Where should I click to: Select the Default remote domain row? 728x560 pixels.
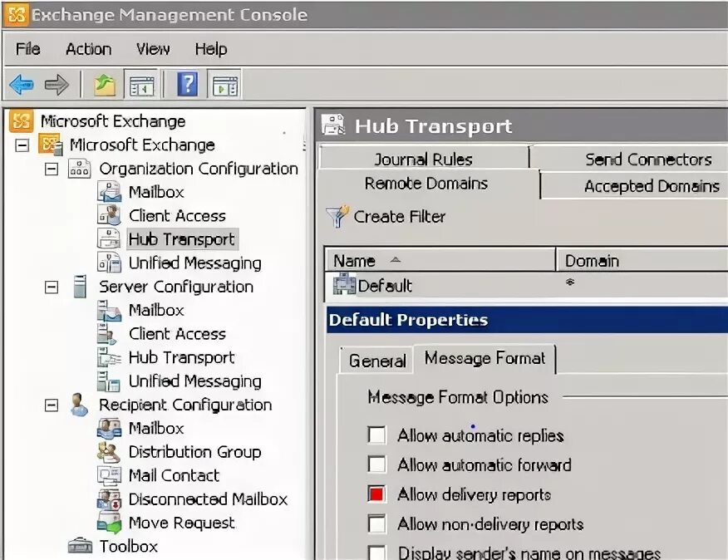(527, 284)
